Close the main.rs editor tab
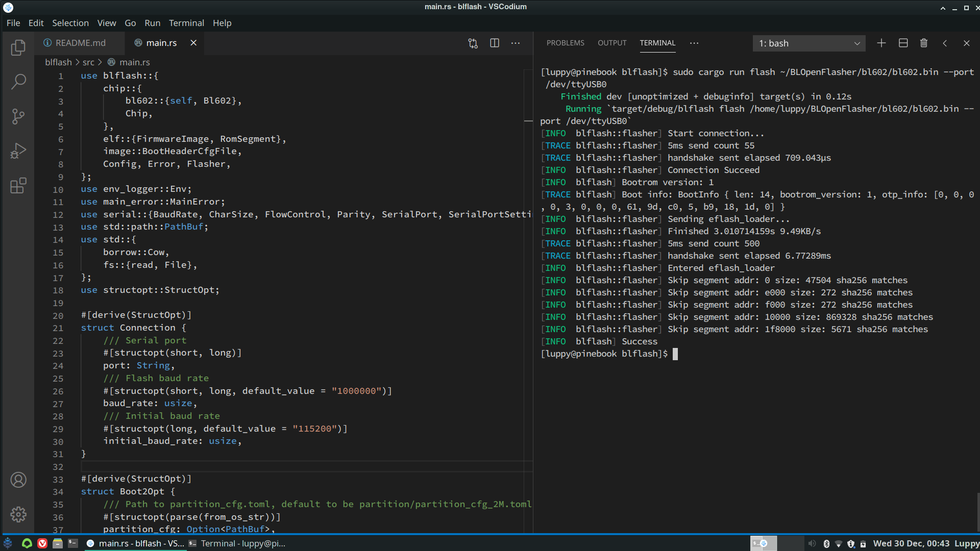 (x=193, y=43)
